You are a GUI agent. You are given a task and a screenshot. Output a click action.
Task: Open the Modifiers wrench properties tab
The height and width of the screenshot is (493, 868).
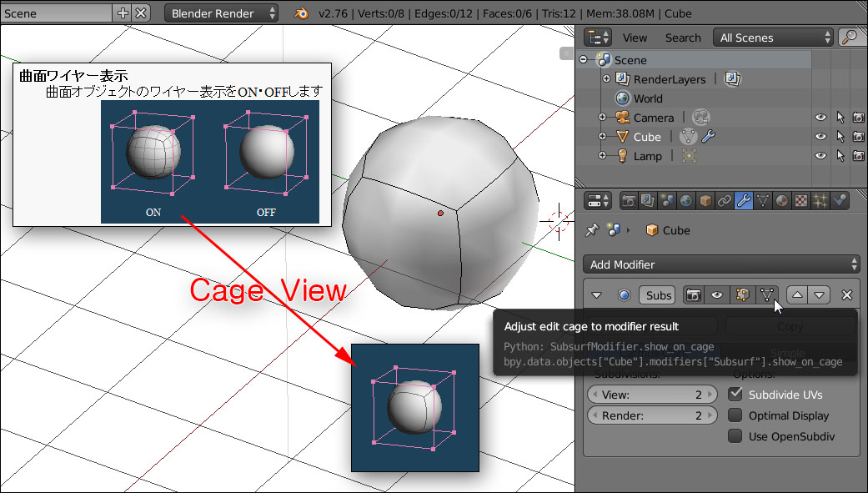click(744, 200)
